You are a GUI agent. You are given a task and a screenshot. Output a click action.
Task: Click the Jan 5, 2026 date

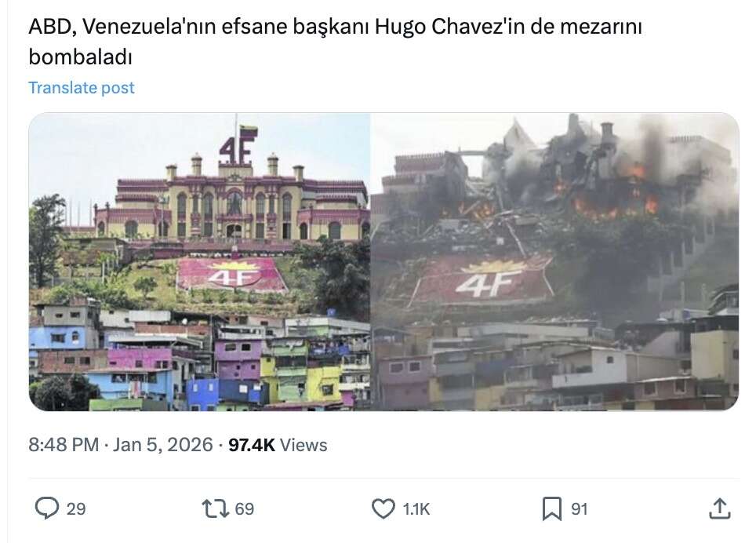coord(162,445)
